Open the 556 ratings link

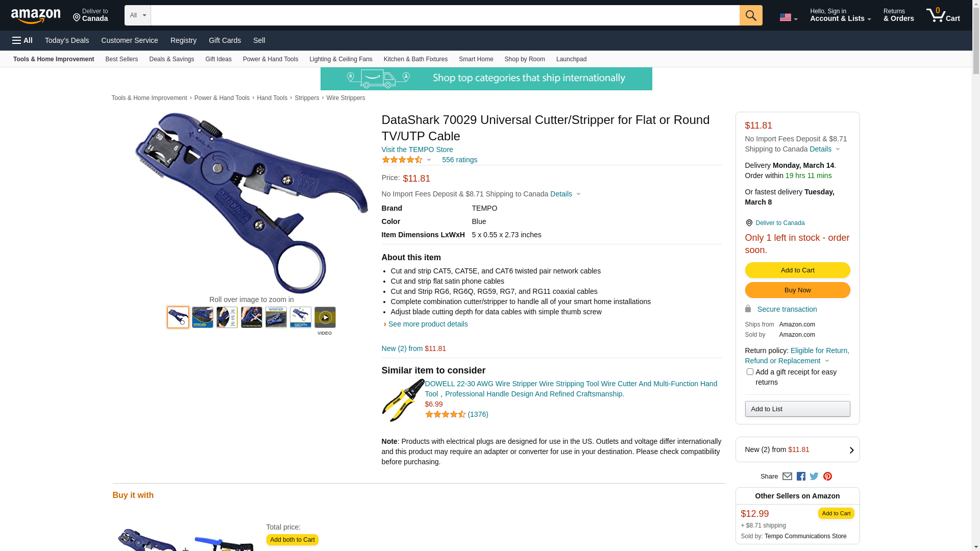[459, 160]
